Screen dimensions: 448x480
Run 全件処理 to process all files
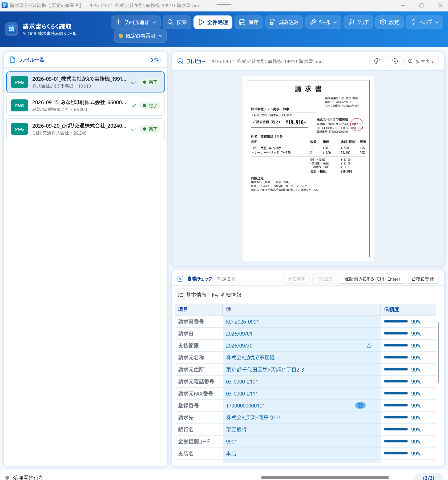coord(213,22)
